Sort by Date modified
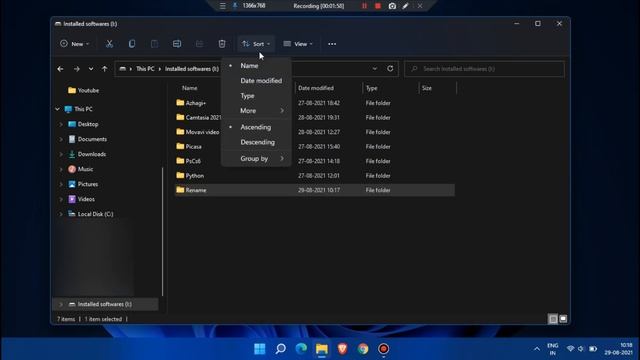This screenshot has width=640, height=360. click(256, 81)
